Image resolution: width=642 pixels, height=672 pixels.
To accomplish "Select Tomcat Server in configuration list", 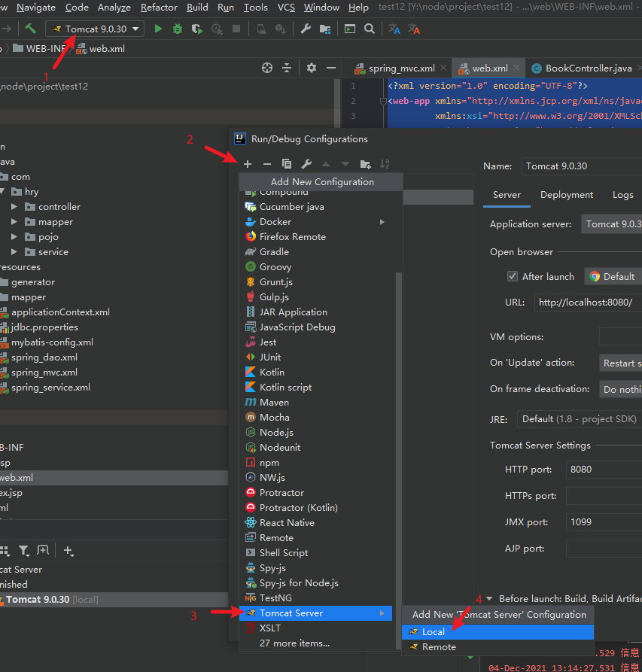I will 315,613.
